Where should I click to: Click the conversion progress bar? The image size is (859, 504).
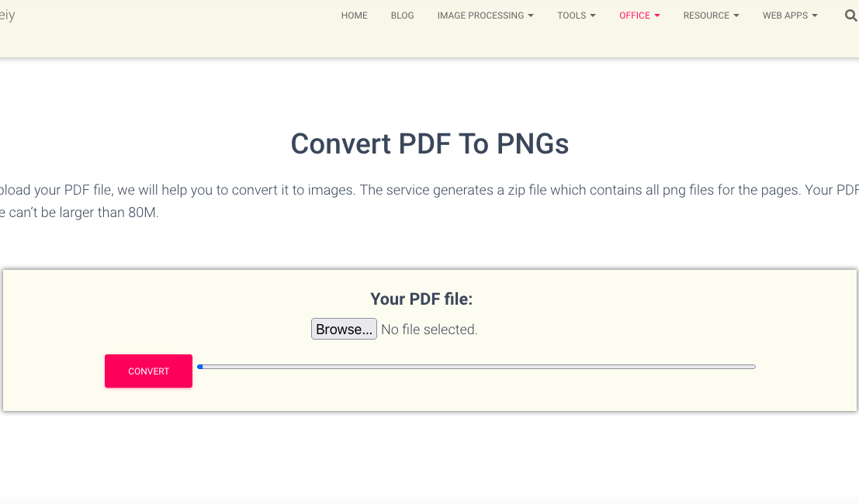tap(476, 367)
